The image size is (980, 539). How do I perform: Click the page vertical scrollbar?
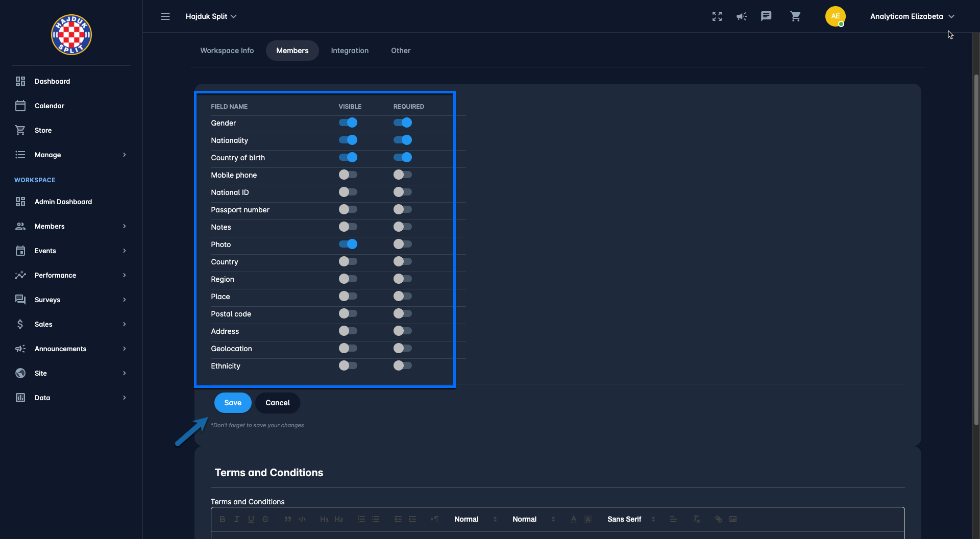point(976,250)
